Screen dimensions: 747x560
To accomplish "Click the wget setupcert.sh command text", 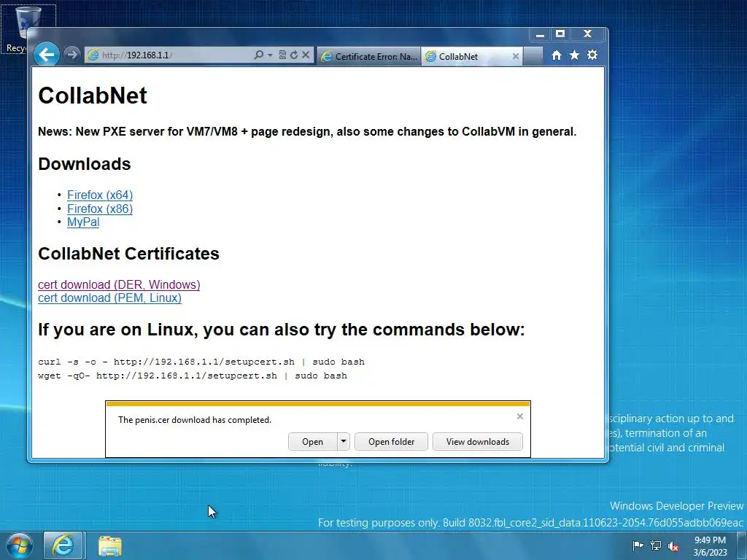I will (193, 376).
